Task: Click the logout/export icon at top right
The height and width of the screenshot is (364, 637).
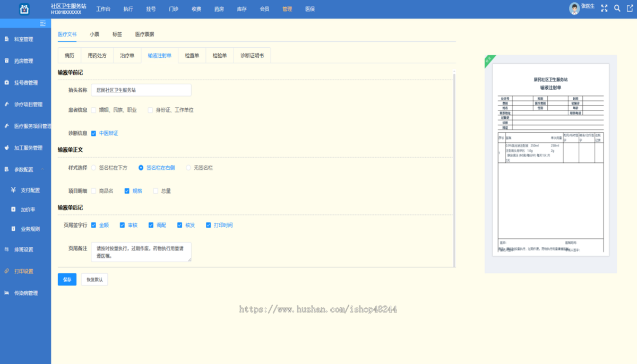Action: [630, 8]
